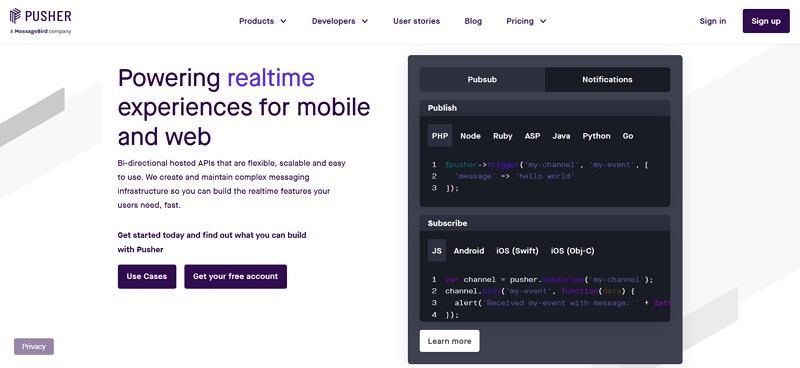Click the $pusher->trigger code line
The image size is (800, 368).
coord(546,165)
